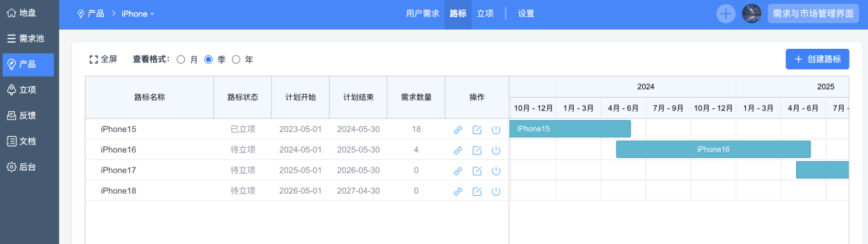
Task: Toggle 全屏 fullscreen mode
Action: (103, 60)
